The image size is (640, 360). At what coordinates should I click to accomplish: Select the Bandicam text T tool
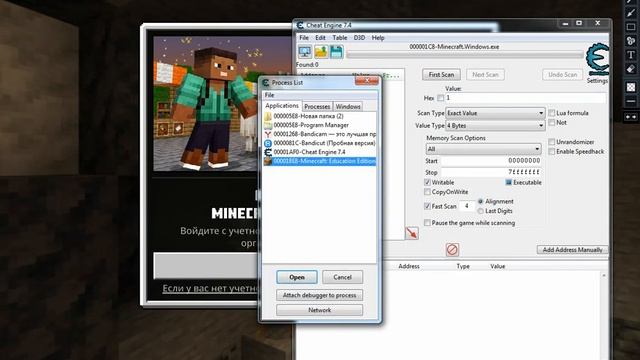pos(631,55)
